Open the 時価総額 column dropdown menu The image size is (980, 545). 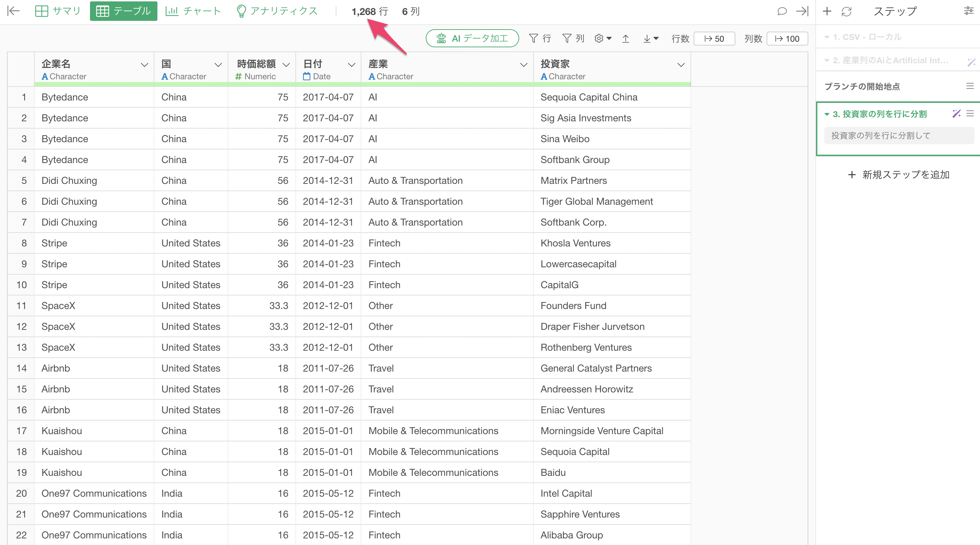tap(286, 65)
